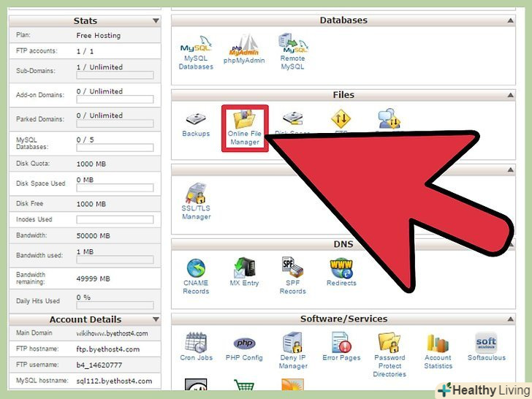Select the '49999 MB' bandwidth remaining value
The image size is (532, 399).
tap(93, 278)
